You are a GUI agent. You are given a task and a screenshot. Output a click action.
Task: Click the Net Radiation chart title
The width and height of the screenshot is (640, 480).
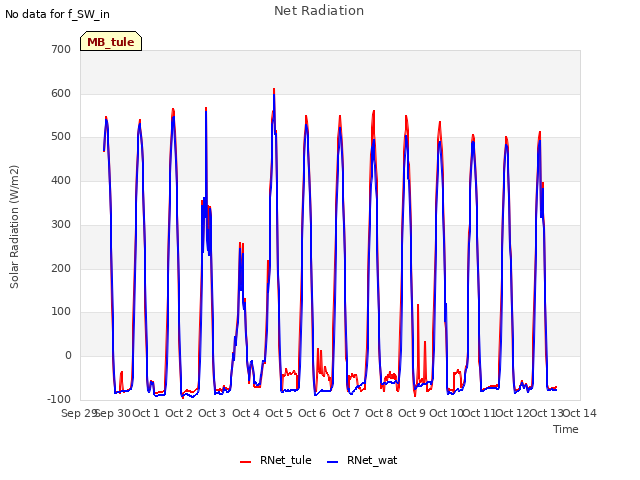coord(319,11)
